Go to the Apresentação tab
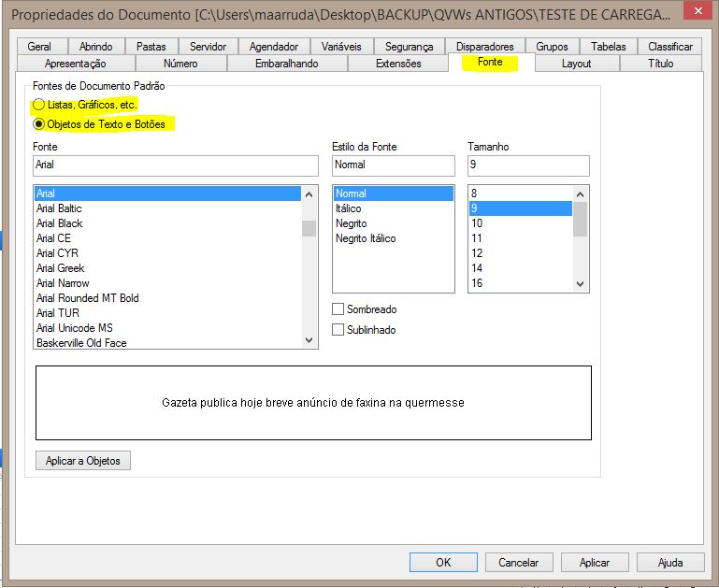 [76, 64]
